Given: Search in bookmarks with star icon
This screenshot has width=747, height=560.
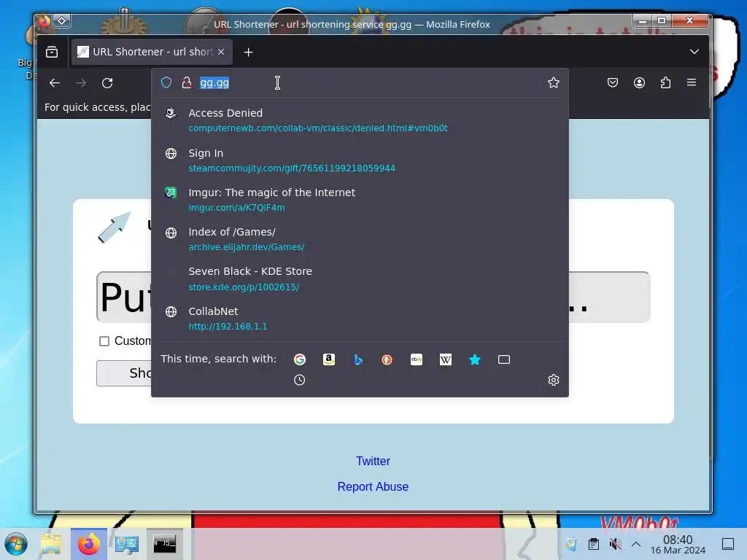Looking at the screenshot, I should pos(474,359).
